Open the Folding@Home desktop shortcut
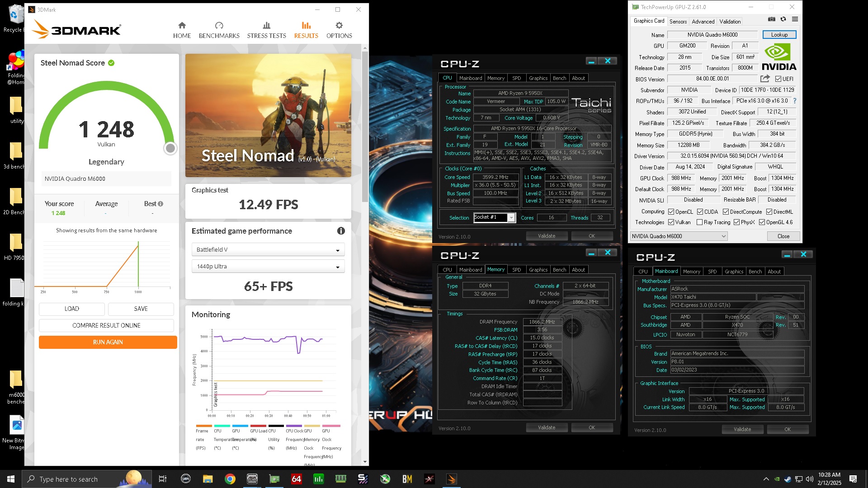The width and height of the screenshot is (868, 488). [x=15, y=68]
